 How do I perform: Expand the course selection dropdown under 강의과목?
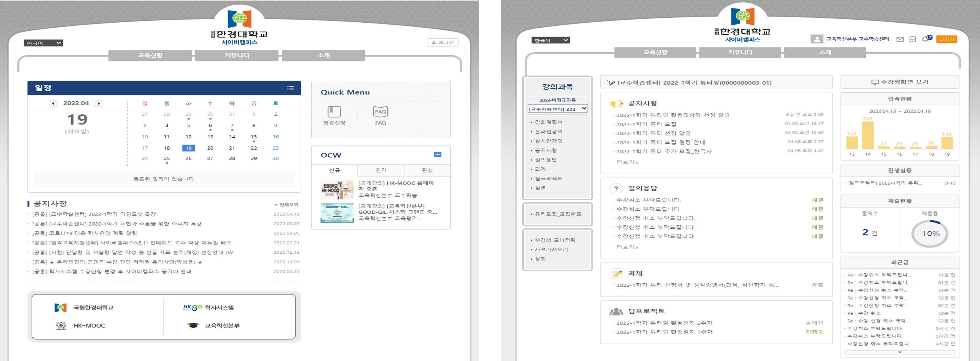[x=557, y=109]
